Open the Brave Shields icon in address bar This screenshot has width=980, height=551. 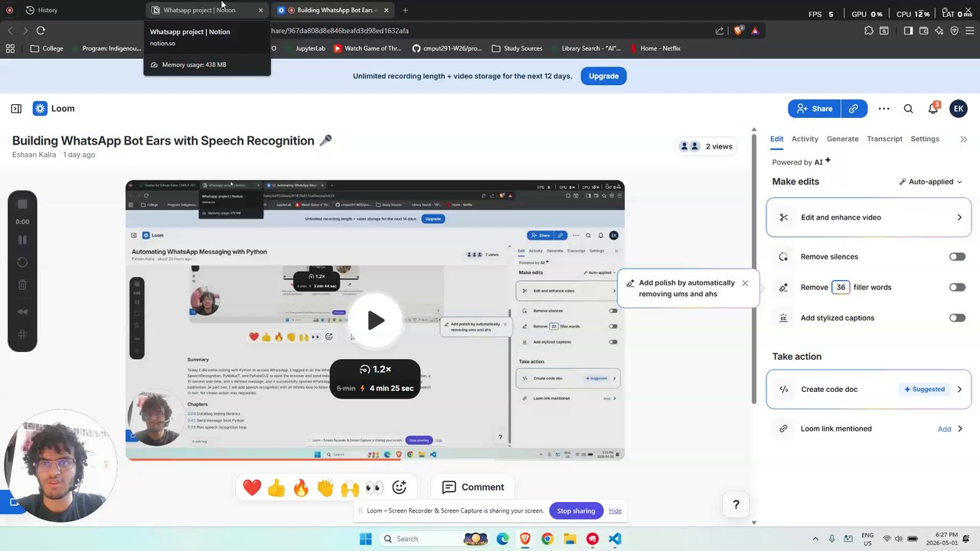[738, 31]
